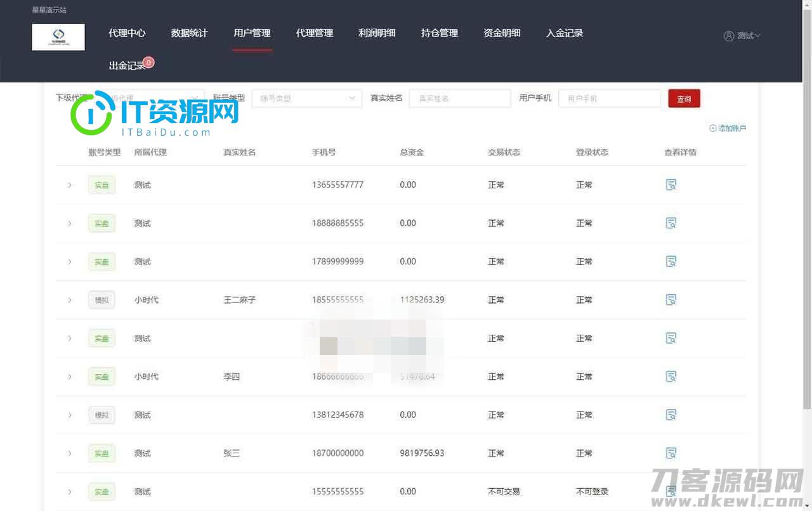Open the 测试 user account menu
Screen dimensions: 812x511
[x=742, y=36]
